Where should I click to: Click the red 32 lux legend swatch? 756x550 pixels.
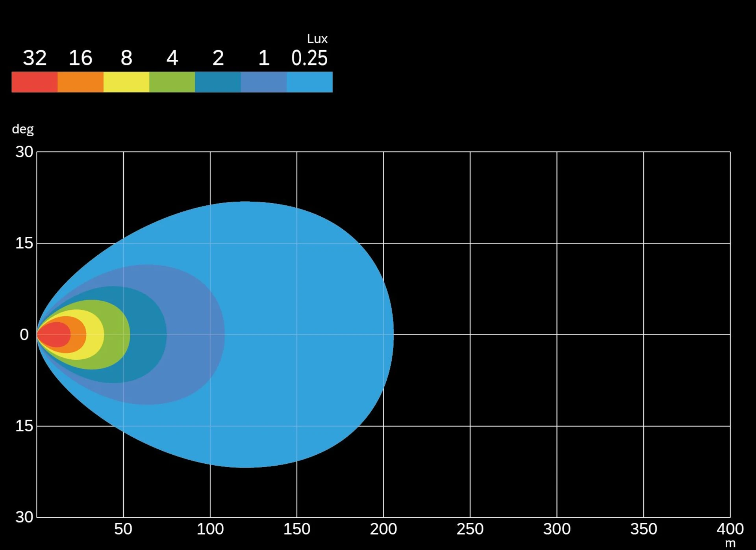(x=35, y=82)
